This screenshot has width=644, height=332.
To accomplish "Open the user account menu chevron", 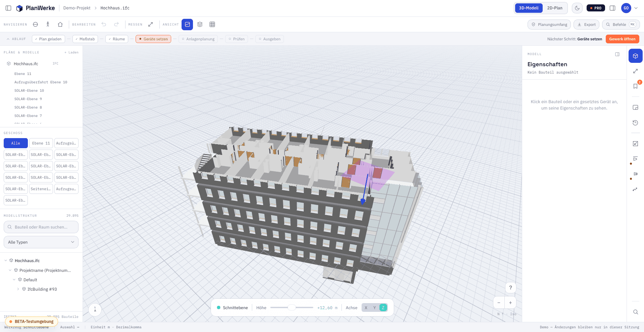I will tap(636, 8).
